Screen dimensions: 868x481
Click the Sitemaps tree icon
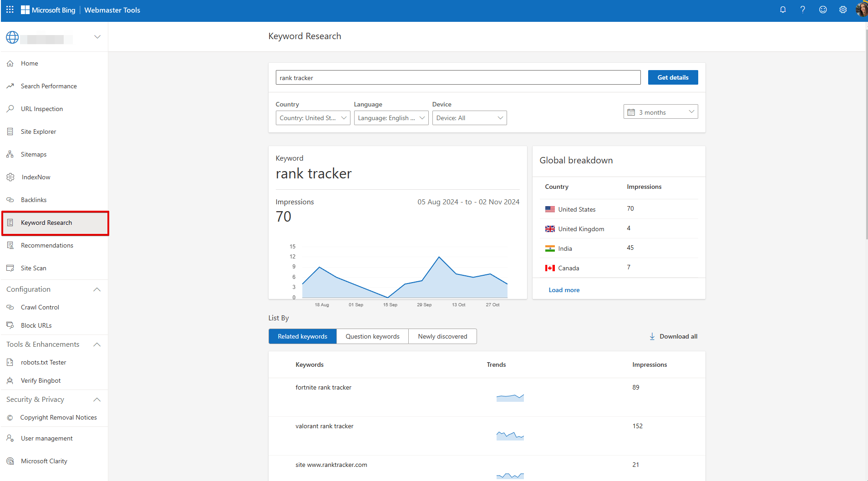coord(10,154)
